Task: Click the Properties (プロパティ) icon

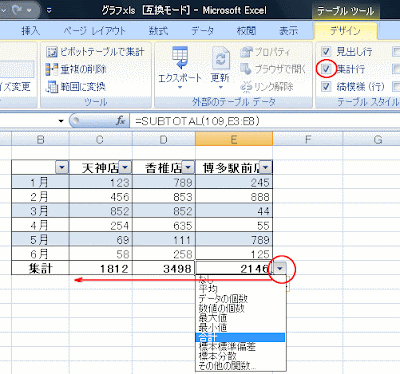Action: (247, 52)
